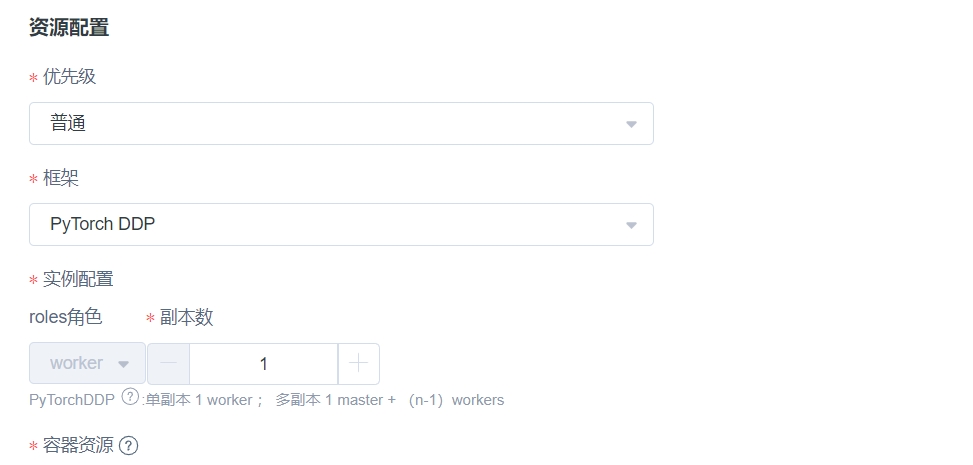Screen dimensions: 973x465
Task: Click the arrow icon in the 优先级 box
Action: click(631, 124)
